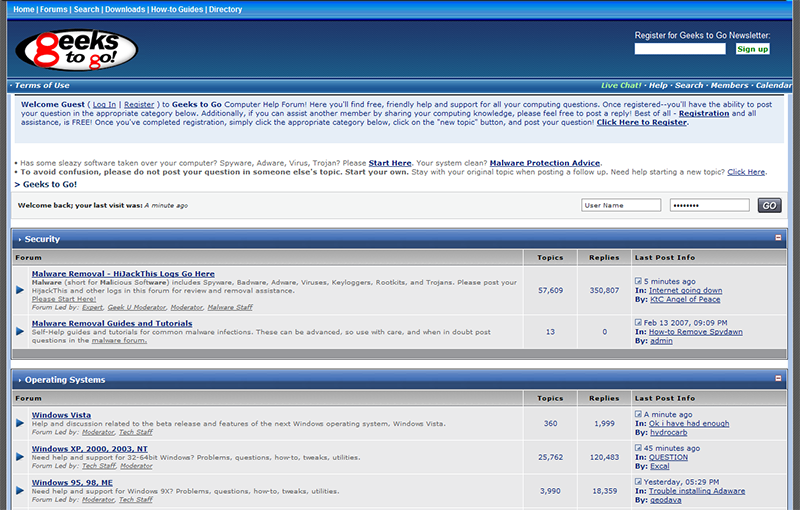The height and width of the screenshot is (510, 800).
Task: Click the Register link in welcome message
Action: coord(139,104)
